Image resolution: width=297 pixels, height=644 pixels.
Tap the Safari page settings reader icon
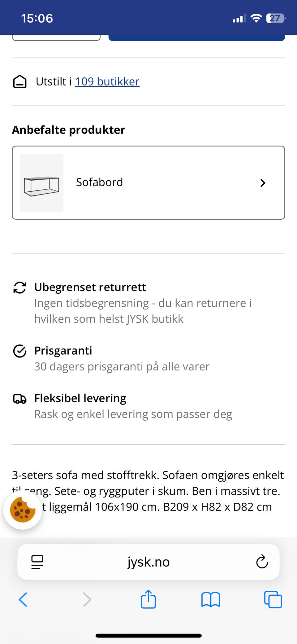[37, 562]
